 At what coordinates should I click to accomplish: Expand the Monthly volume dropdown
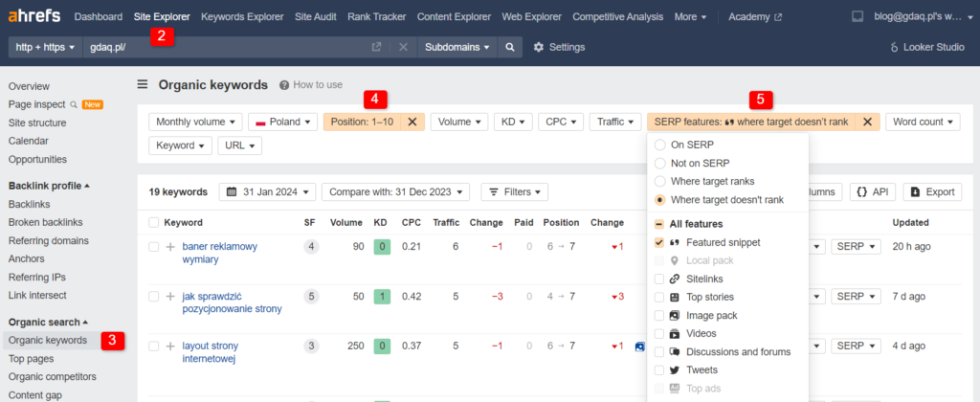[x=196, y=122]
